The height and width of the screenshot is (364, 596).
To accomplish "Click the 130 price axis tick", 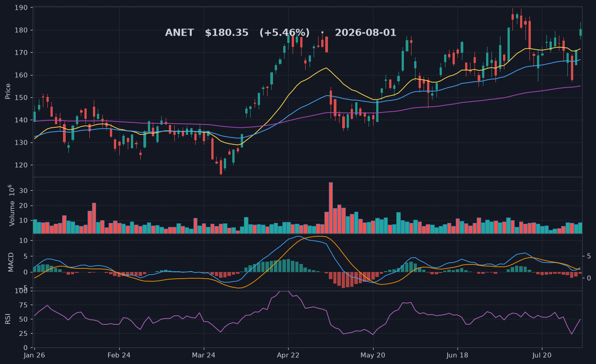I will click(21, 142).
